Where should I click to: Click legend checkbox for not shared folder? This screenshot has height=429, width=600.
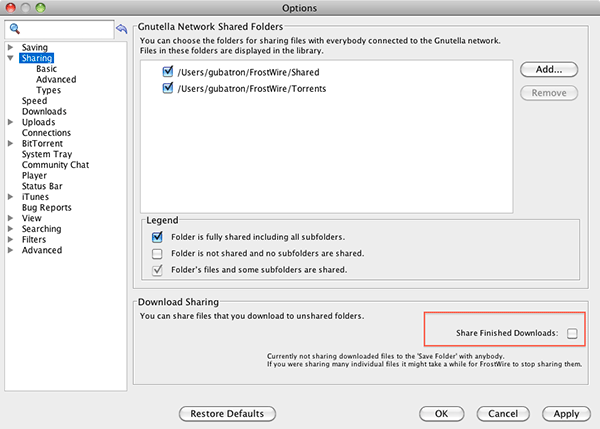pos(157,253)
